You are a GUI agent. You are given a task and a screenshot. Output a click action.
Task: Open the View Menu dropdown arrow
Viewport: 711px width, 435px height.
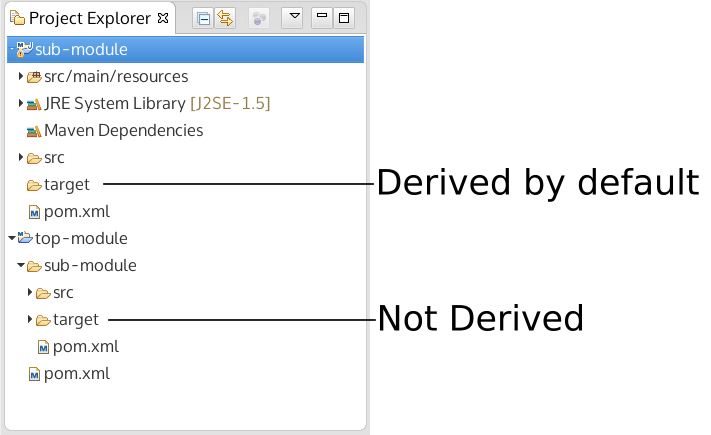292,18
